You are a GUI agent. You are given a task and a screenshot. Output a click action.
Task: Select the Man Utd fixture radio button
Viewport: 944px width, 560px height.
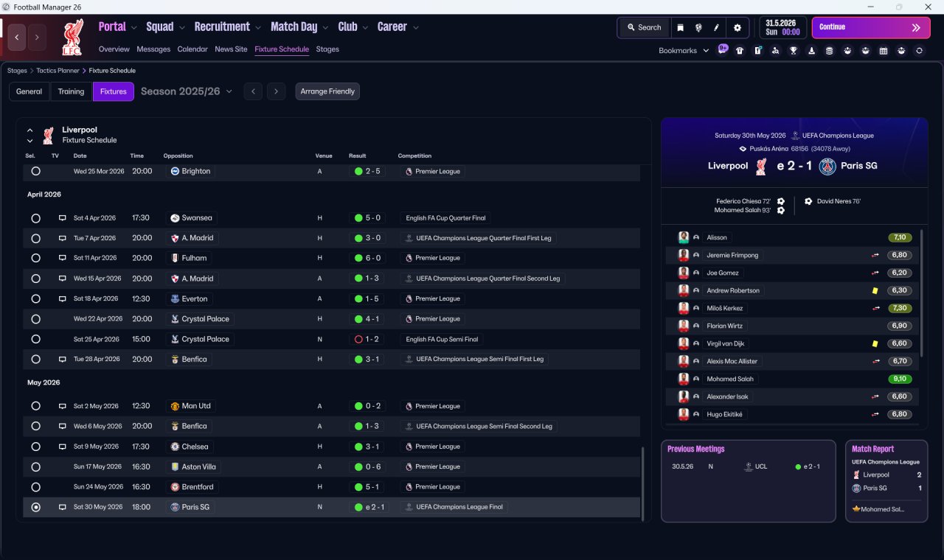tap(35, 406)
